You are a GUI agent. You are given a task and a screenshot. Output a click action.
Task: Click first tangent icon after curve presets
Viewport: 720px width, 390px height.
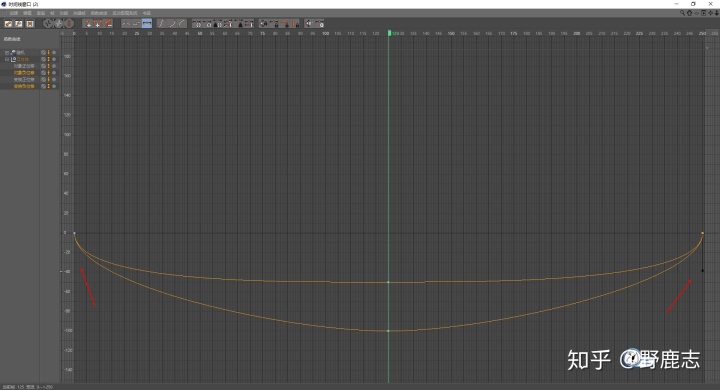(197, 23)
